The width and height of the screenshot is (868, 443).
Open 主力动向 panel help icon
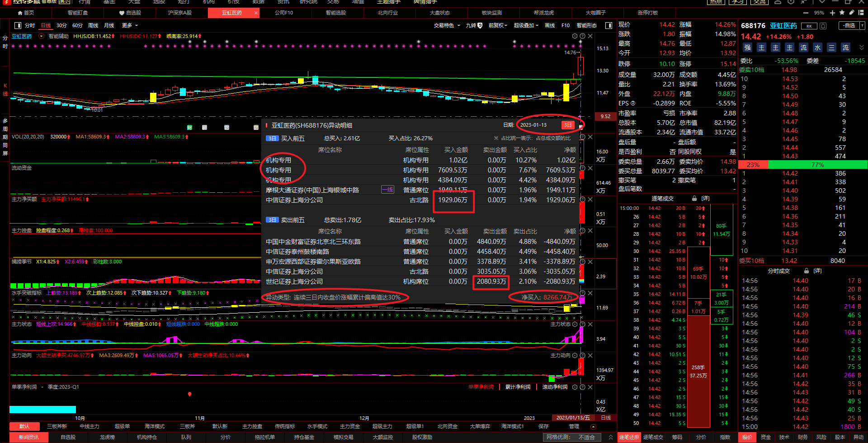[582, 355]
